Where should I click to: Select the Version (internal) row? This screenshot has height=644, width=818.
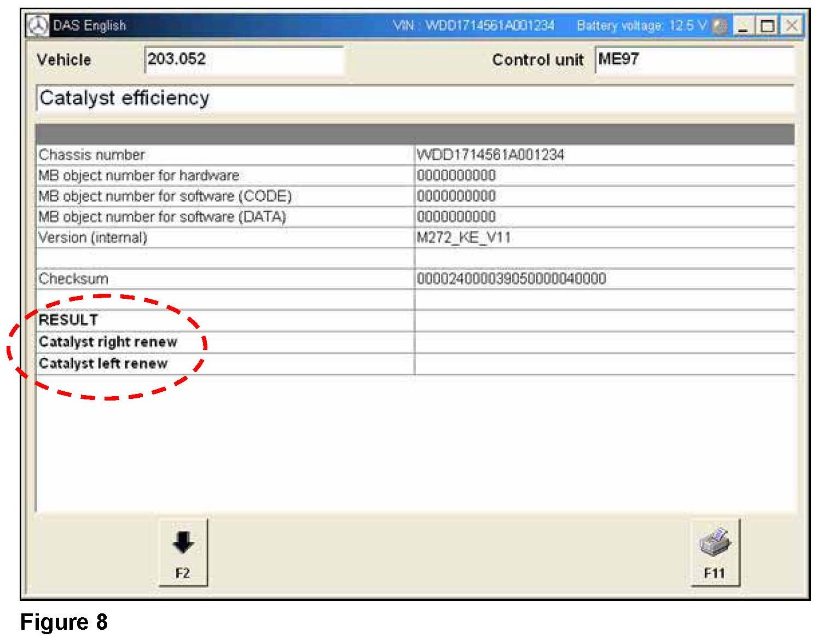pyautogui.click(x=415, y=238)
